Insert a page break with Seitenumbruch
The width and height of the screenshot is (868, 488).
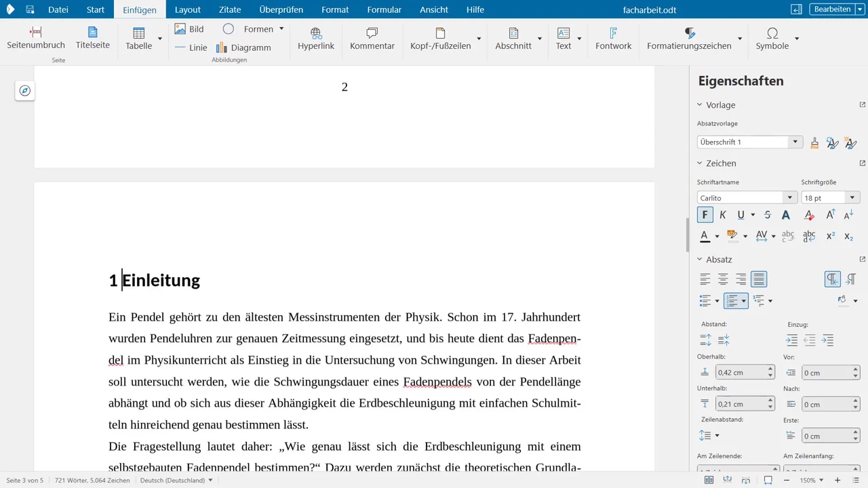(36, 39)
